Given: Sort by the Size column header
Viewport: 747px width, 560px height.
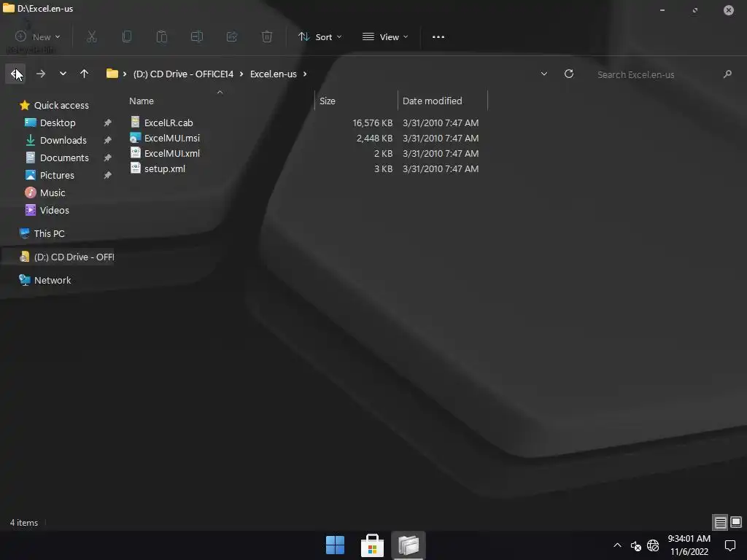Looking at the screenshot, I should (328, 101).
